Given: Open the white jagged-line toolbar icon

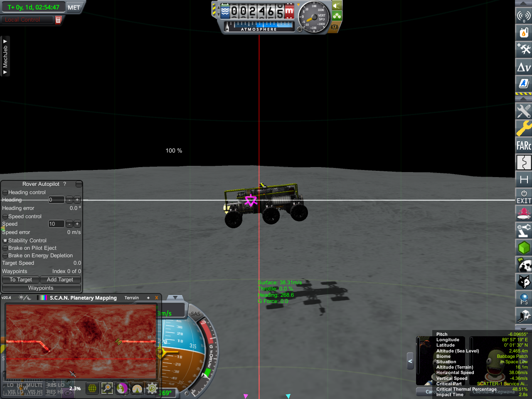Looking at the screenshot, I should click(x=524, y=162).
